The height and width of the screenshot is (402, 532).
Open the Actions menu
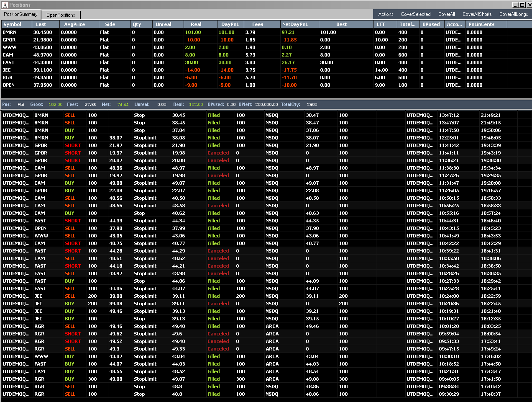[x=386, y=14]
